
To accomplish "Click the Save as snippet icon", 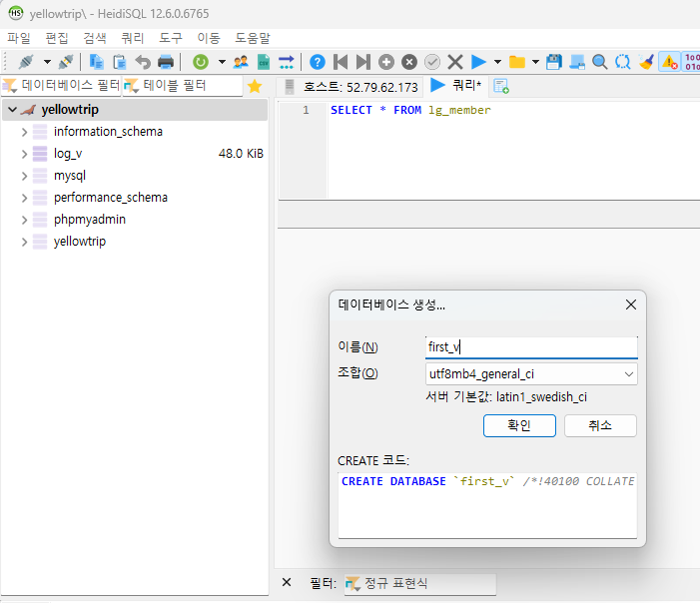I will [577, 62].
